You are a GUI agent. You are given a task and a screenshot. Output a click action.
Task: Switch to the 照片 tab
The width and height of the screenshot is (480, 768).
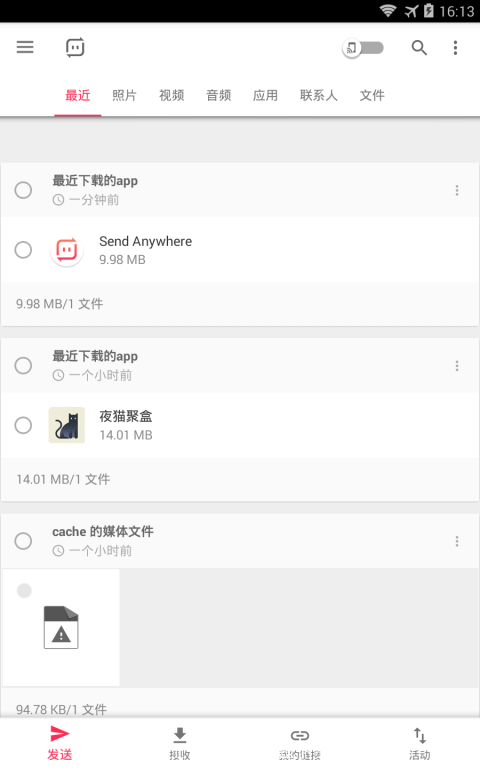tap(124, 95)
